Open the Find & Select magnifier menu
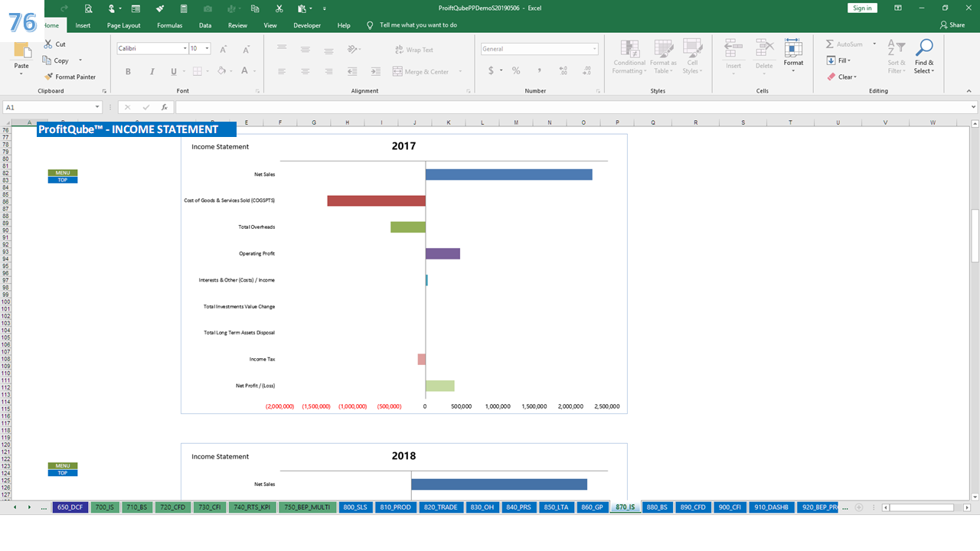The height and width of the screenshot is (551, 980). (924, 57)
